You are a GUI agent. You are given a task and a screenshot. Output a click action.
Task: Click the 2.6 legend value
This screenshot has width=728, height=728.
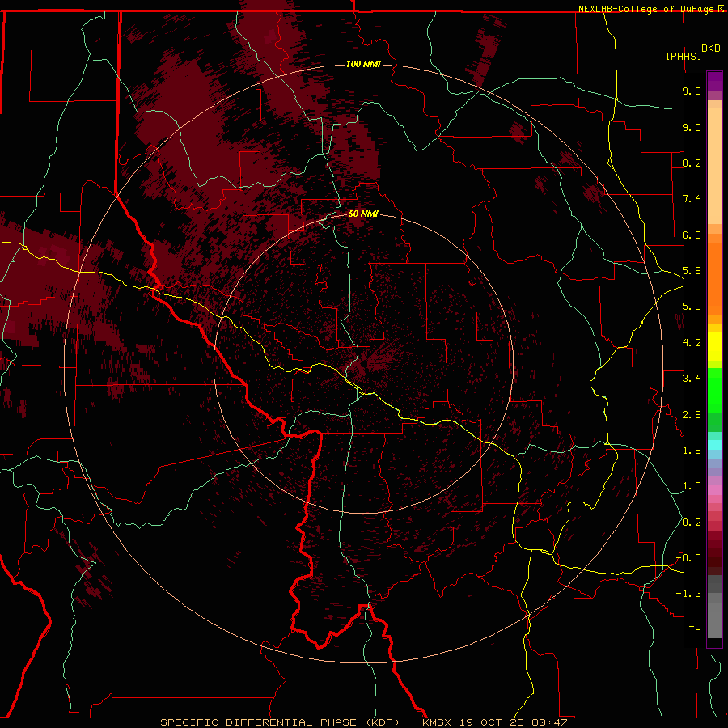(x=692, y=415)
